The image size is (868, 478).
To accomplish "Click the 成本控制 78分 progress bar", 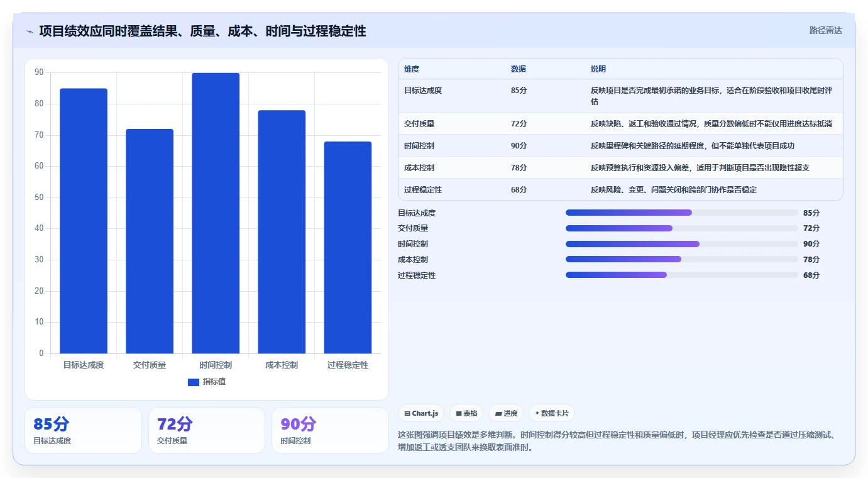I will [682, 259].
